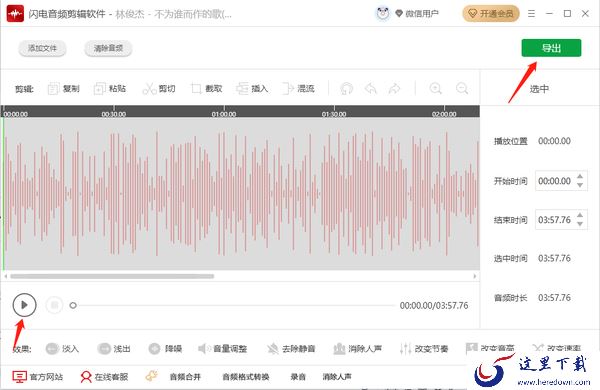Undo the last edit with the left arrow icon
The image size is (600, 390).
click(x=370, y=89)
